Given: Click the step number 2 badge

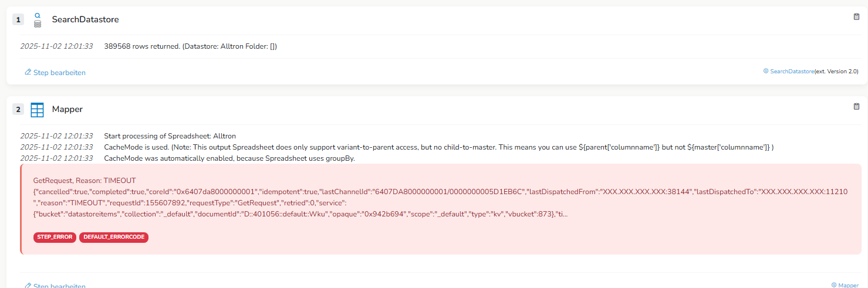Looking at the screenshot, I should coord(18,110).
